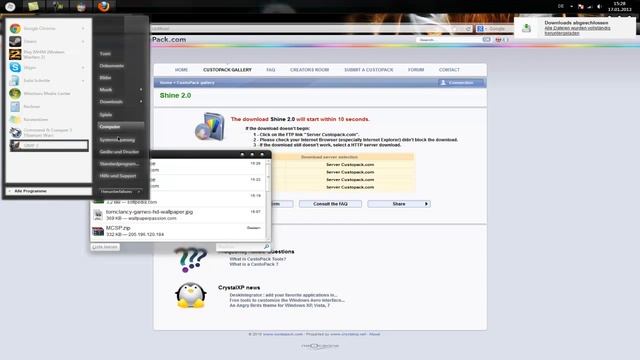The width and height of the screenshot is (640, 360).
Task: Open Systemsteuerung in the start menu
Action: pos(117,140)
